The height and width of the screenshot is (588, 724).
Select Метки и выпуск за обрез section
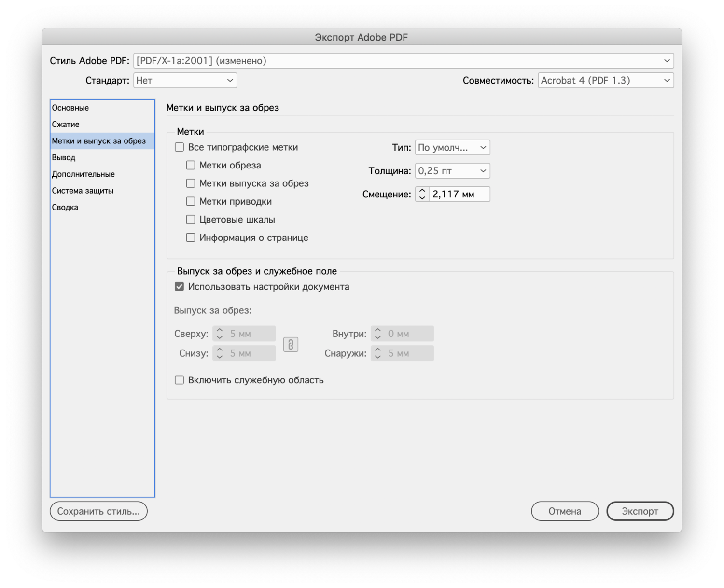click(102, 141)
